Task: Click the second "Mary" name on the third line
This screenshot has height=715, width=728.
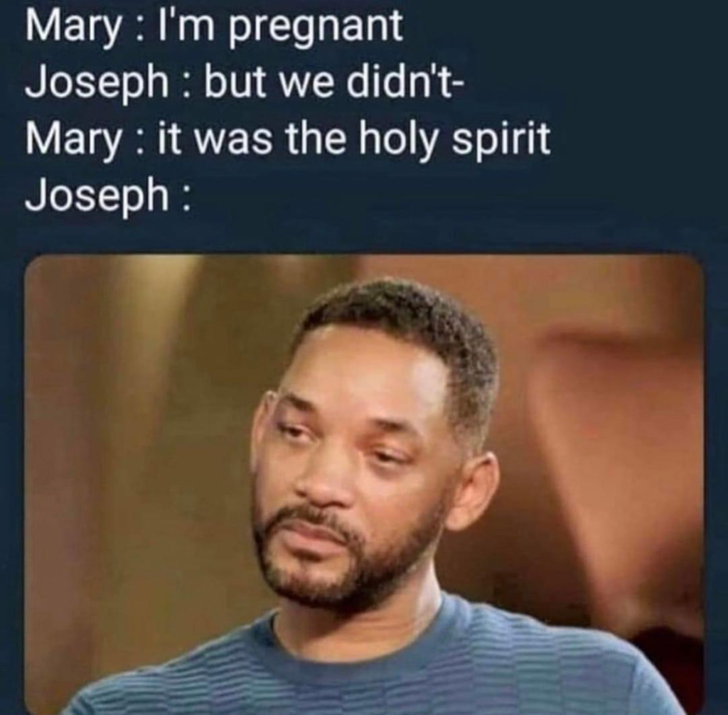Action: pos(73,141)
